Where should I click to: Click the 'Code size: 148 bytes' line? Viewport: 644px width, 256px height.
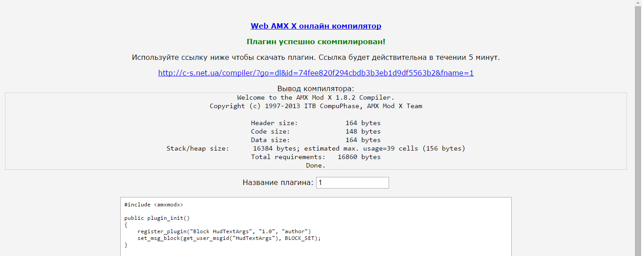coord(316,131)
